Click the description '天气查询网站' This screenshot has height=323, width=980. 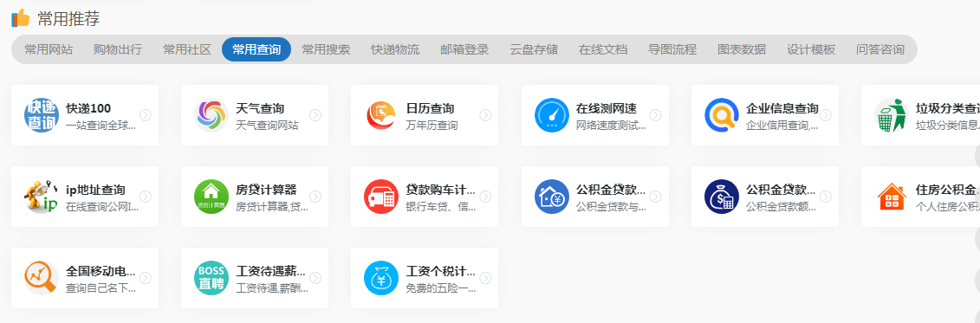click(267, 125)
